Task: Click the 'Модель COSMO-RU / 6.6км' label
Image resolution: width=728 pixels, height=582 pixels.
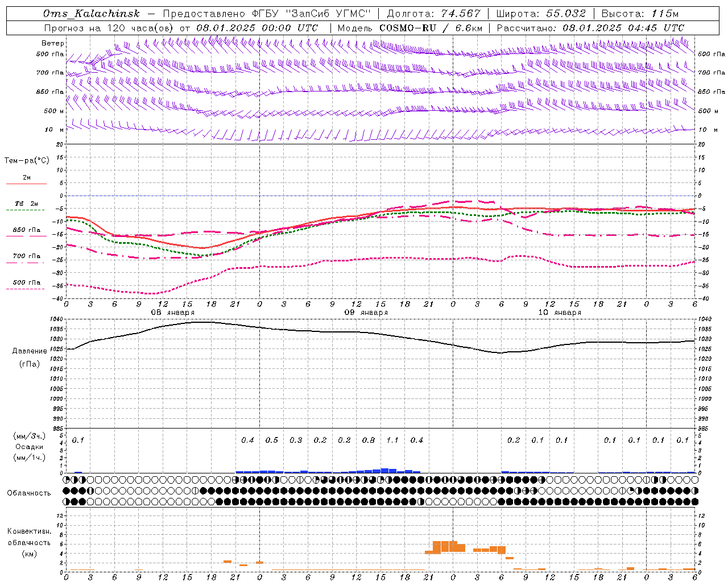Action: pos(409,28)
